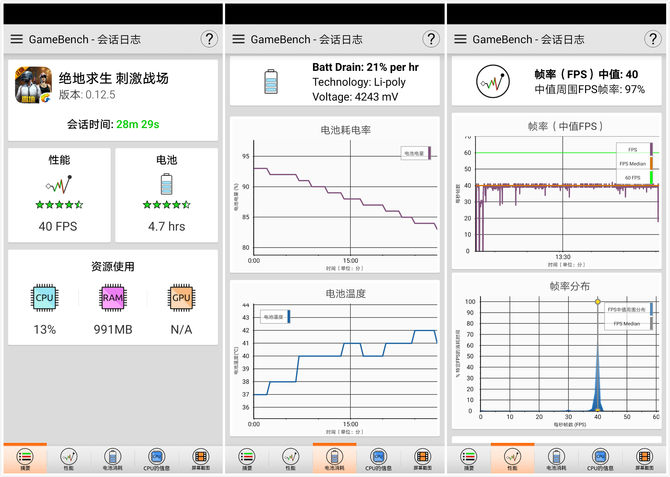Click the pink RAM chip icon
670x477 pixels.
pyautogui.click(x=113, y=297)
